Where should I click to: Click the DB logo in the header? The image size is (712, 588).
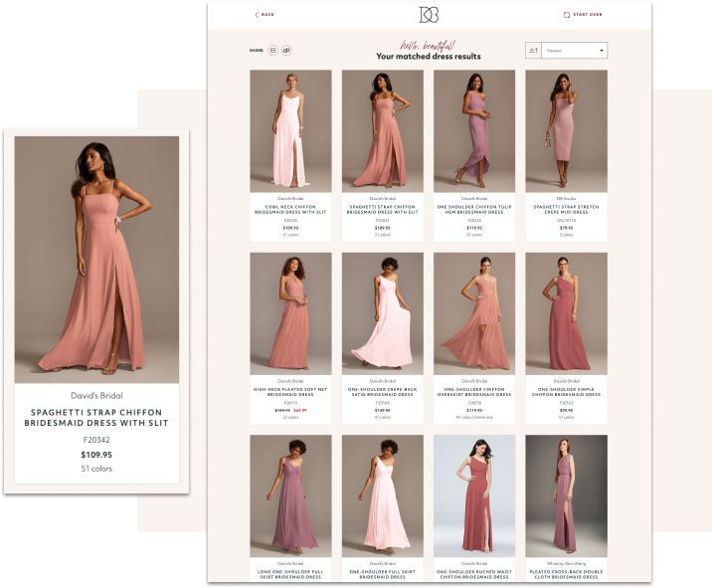(429, 15)
